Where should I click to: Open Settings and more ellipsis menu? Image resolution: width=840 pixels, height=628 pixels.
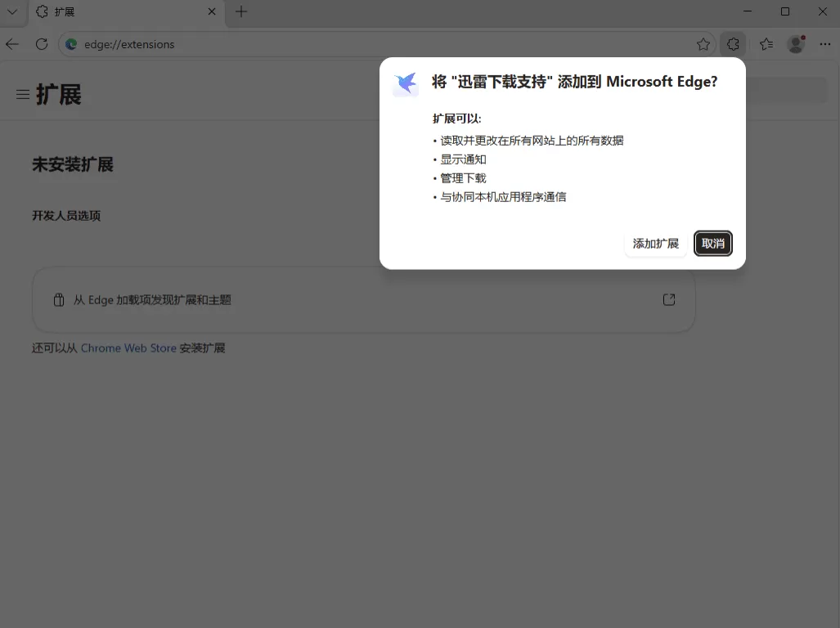pyautogui.click(x=825, y=44)
